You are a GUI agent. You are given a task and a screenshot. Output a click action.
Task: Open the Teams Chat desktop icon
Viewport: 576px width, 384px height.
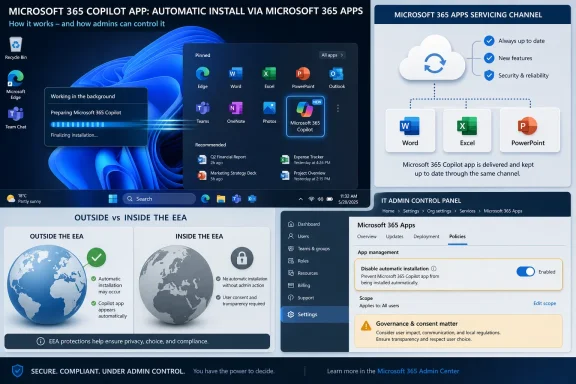coord(15,118)
